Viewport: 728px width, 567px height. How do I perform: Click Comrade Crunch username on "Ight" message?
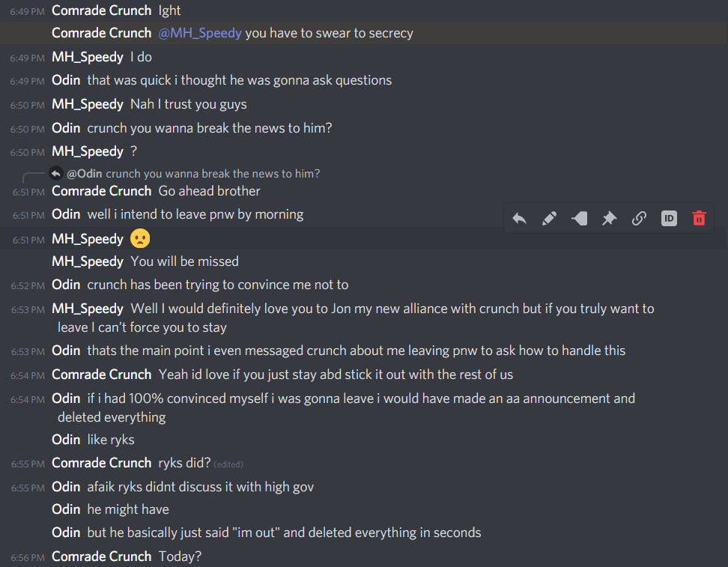point(101,10)
